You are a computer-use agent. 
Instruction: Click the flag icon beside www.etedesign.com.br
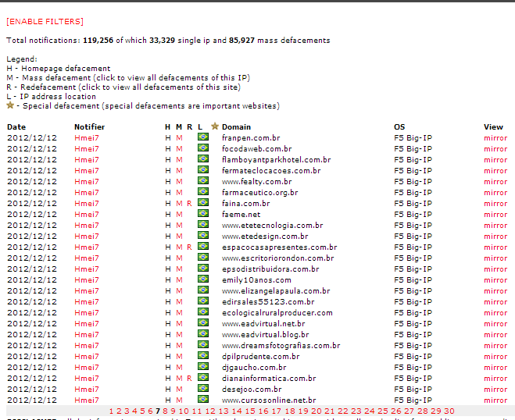[x=203, y=235]
